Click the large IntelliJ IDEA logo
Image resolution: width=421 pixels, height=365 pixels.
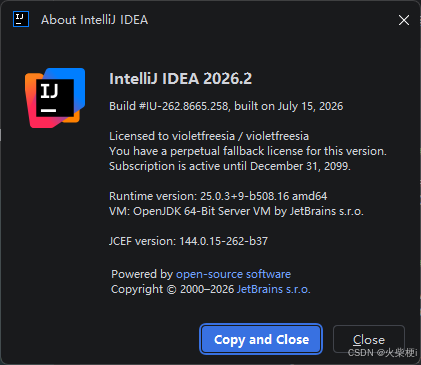pyautogui.click(x=55, y=98)
